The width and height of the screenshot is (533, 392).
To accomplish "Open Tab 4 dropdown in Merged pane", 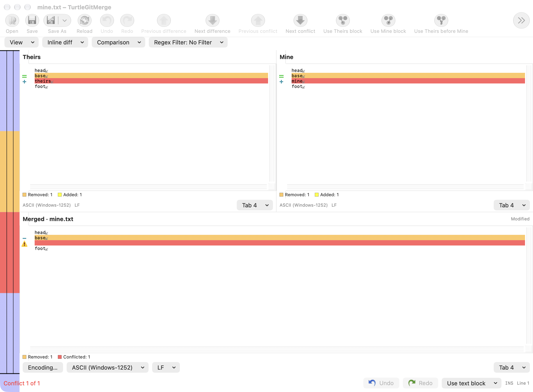I will coord(512,368).
